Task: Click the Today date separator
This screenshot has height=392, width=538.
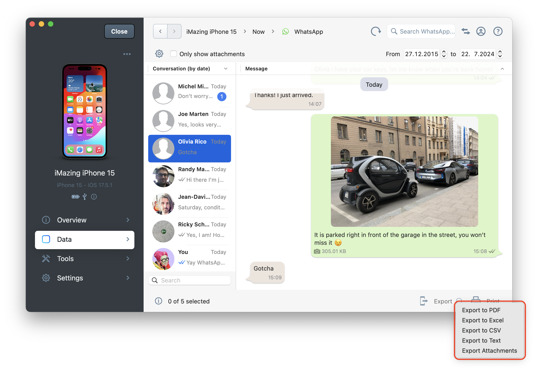Action: point(374,84)
